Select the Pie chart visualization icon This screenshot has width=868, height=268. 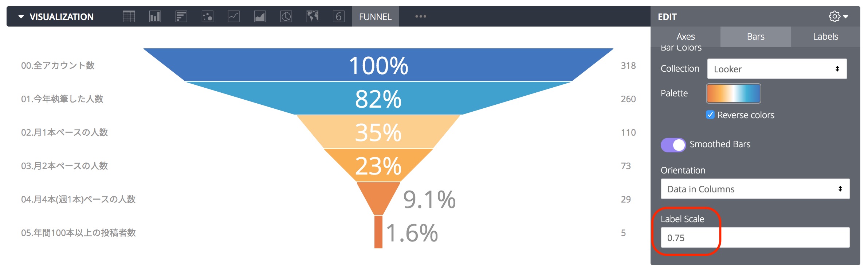pyautogui.click(x=286, y=16)
